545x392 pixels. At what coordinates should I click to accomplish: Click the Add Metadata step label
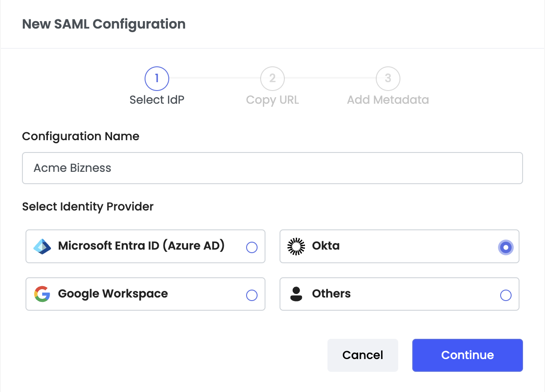[388, 100]
